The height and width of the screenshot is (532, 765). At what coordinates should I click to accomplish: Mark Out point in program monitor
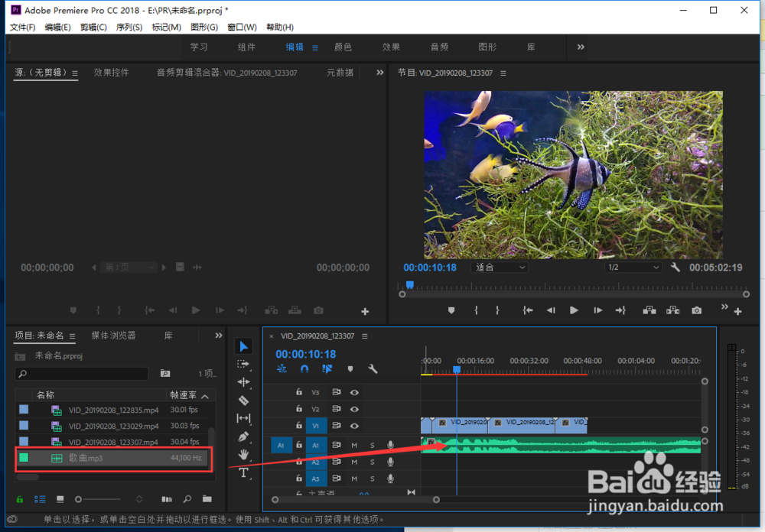pos(497,310)
